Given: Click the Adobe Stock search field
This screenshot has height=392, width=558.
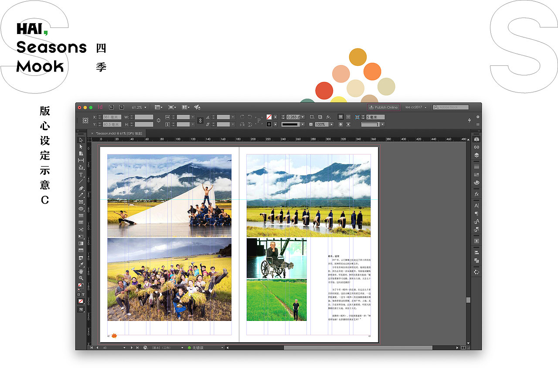Looking at the screenshot, I should point(451,107).
